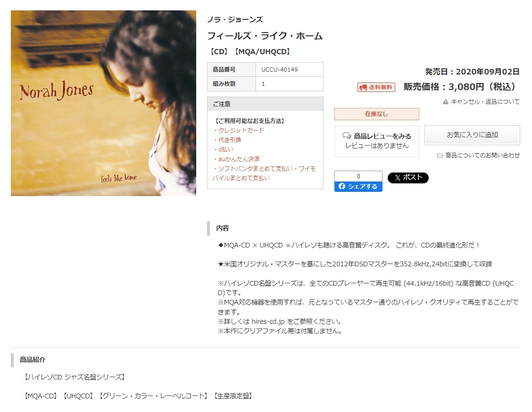The height and width of the screenshot is (412, 532).
Task: Click the クレジットカード payment method text
Action: coord(241,130)
